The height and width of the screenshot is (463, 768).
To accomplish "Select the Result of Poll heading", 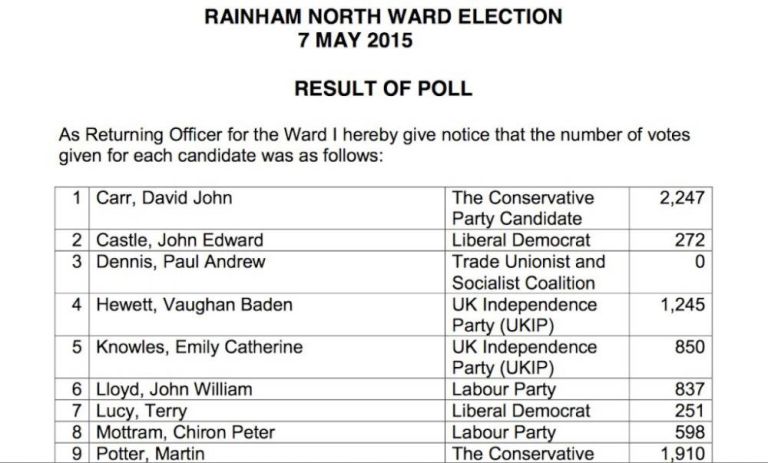I will pos(383,89).
